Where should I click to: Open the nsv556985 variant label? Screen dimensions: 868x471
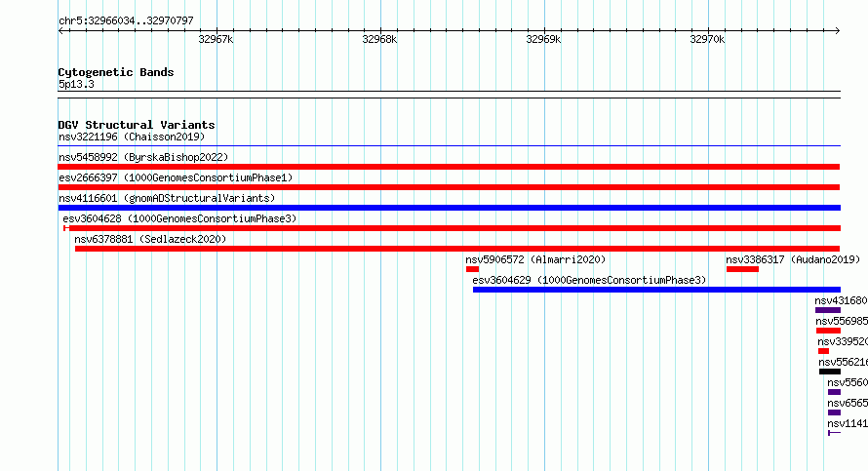coord(842,321)
